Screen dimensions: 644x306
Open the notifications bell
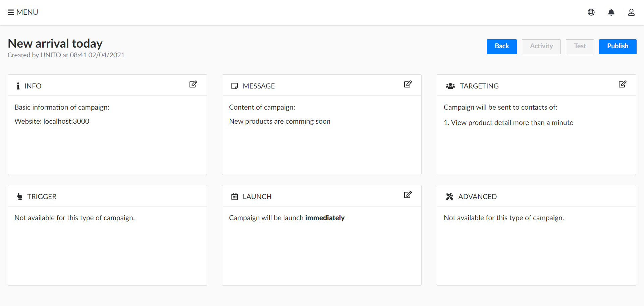tap(611, 12)
